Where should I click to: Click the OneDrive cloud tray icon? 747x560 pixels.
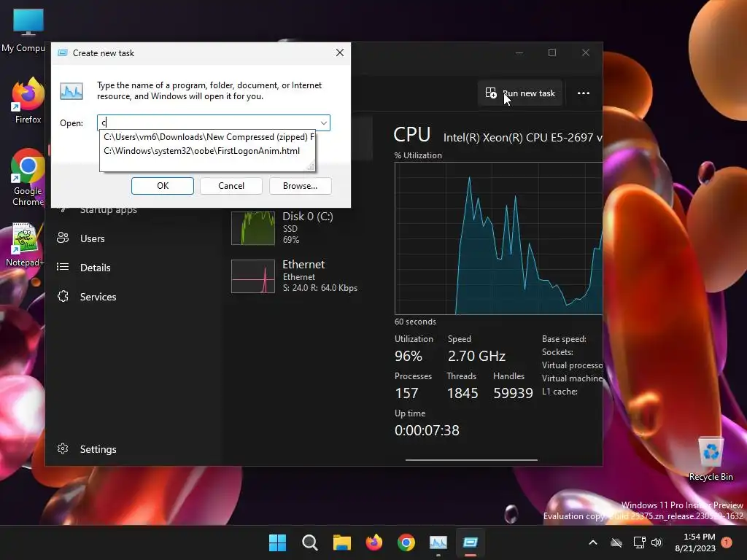pyautogui.click(x=616, y=542)
